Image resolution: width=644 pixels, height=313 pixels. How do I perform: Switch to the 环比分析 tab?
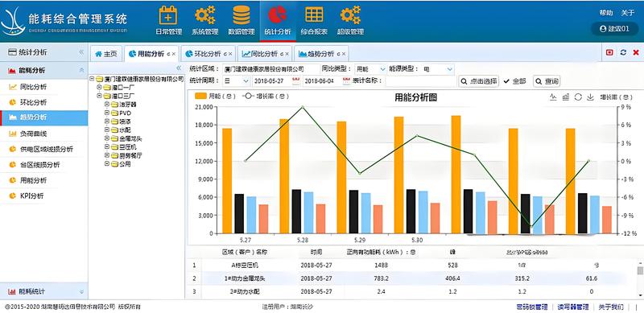tap(208, 54)
